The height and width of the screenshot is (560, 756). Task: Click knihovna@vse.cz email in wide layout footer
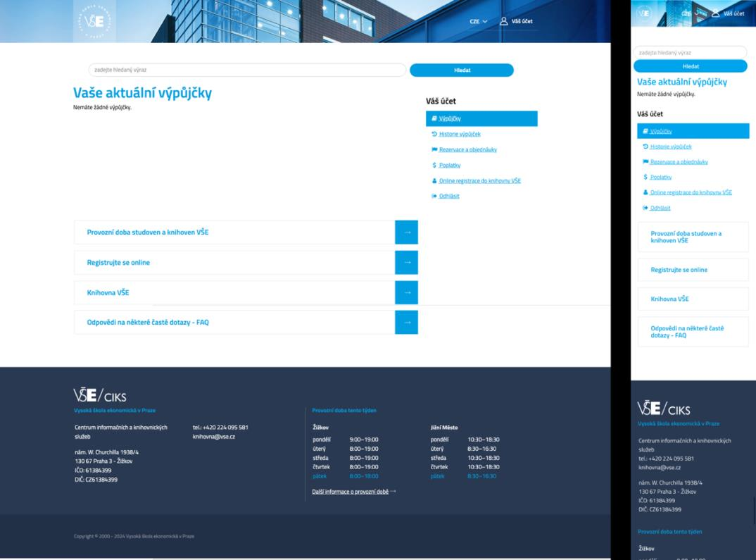pos(213,437)
